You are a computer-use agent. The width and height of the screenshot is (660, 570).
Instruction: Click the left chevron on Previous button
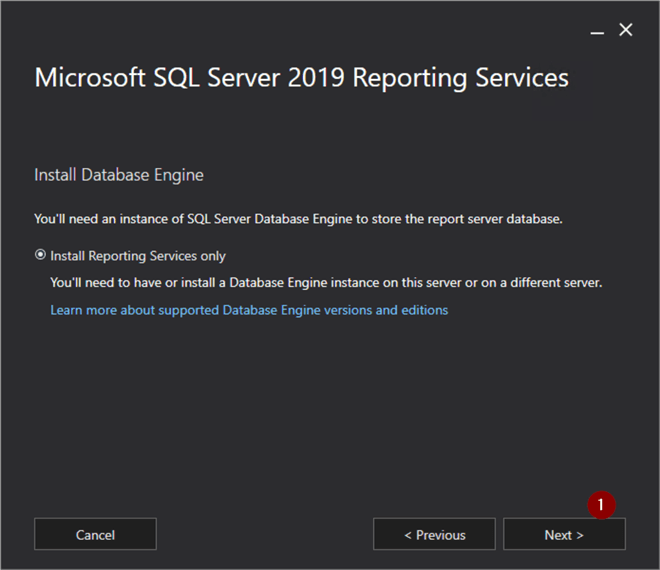(x=408, y=535)
